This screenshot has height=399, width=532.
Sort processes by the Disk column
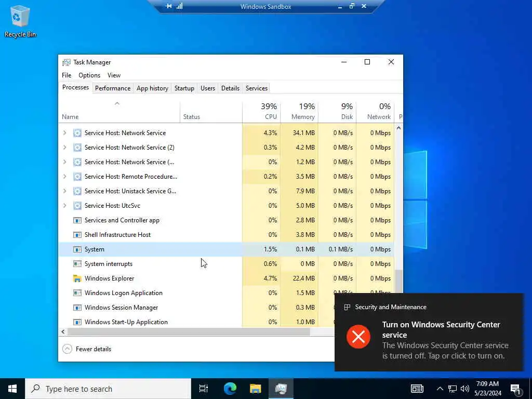(x=337, y=111)
